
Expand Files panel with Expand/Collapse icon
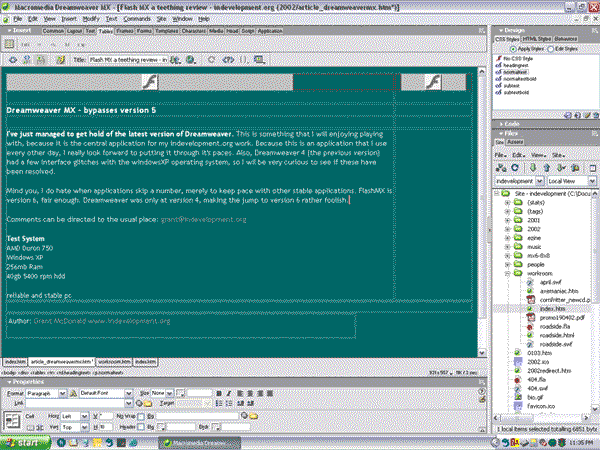593,168
